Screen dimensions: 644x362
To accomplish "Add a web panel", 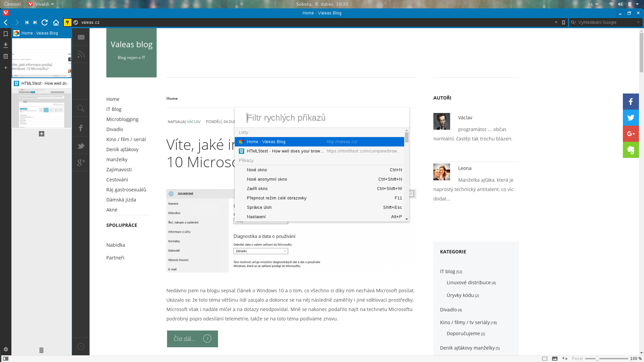I will (x=6, y=68).
